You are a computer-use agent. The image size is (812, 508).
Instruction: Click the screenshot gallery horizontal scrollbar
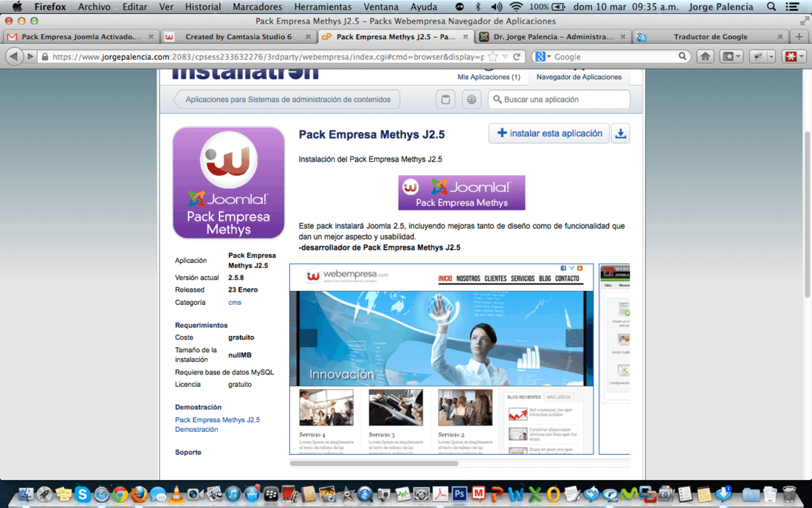(x=374, y=464)
